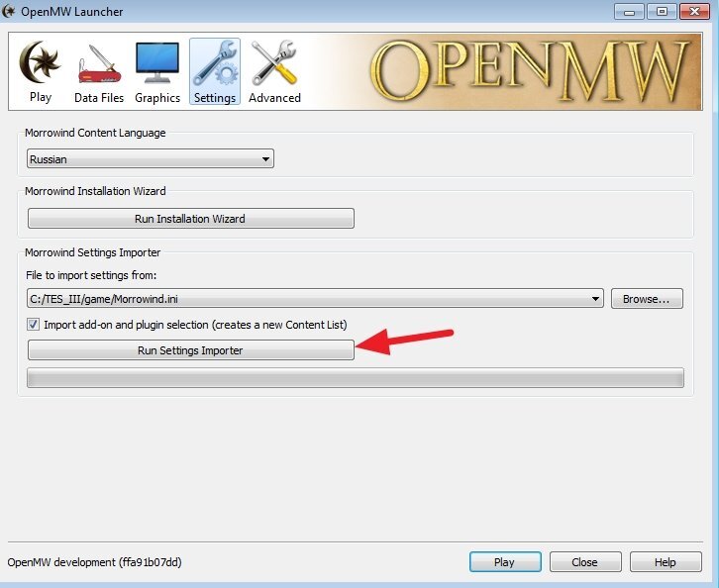This screenshot has width=719, height=588.
Task: Expand the Russian content language dropdown
Action: (x=150, y=158)
